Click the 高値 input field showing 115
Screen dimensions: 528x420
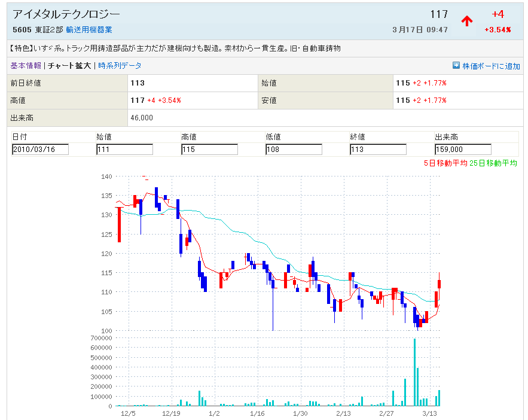(x=209, y=149)
